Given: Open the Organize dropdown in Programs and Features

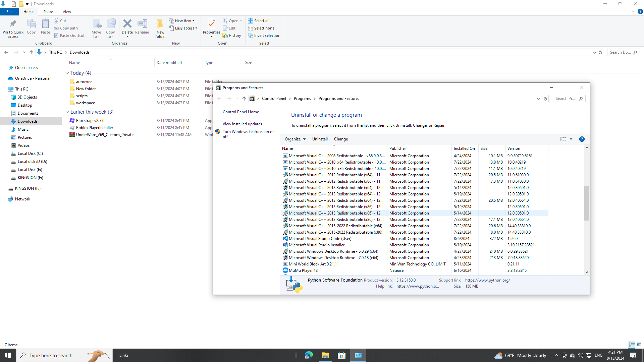Looking at the screenshot, I should tap(295, 139).
